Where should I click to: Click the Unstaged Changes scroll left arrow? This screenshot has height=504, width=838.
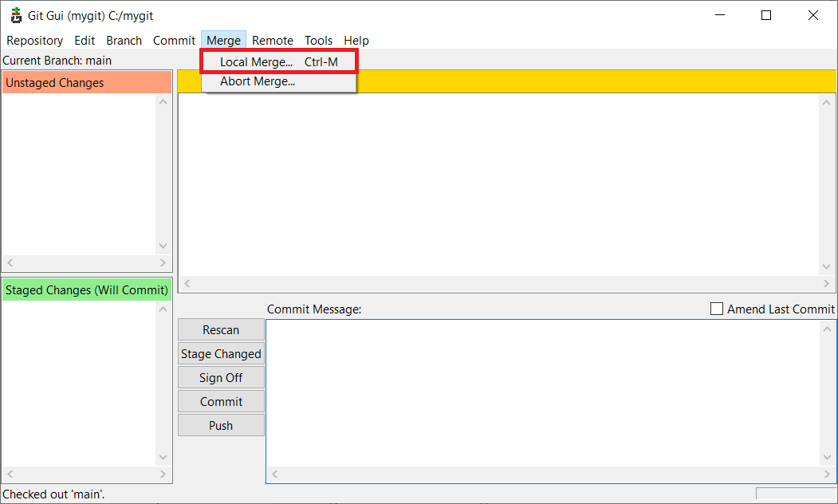(10, 263)
